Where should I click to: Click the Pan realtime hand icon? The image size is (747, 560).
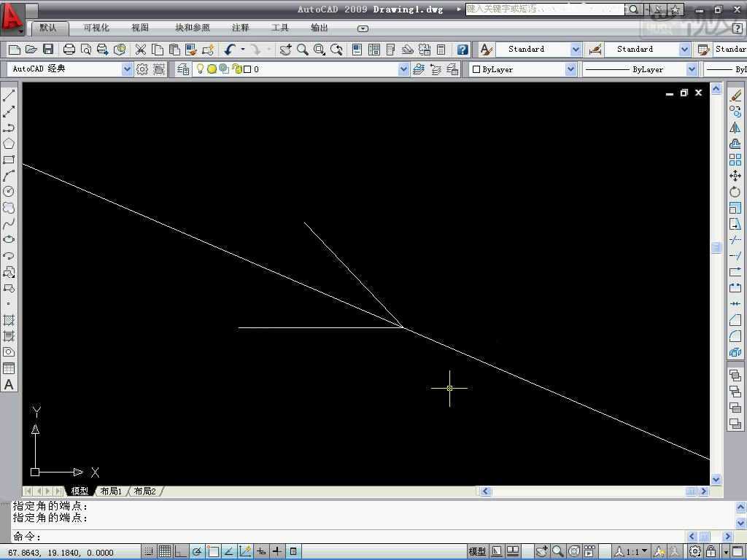pos(285,49)
